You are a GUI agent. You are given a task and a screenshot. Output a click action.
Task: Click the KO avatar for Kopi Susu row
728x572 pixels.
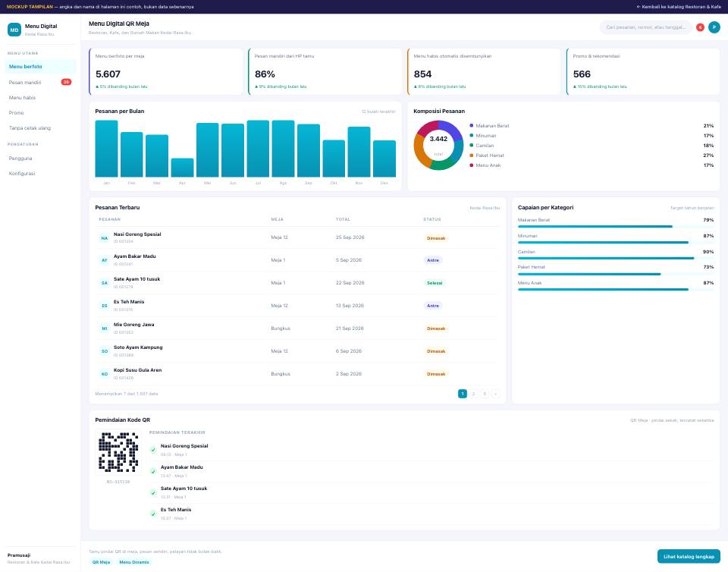coord(105,374)
